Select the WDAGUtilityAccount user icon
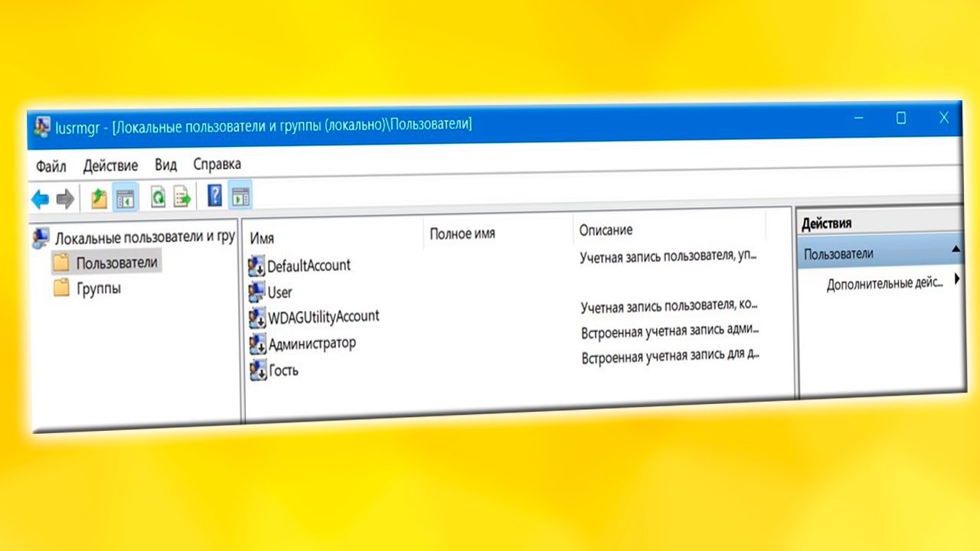This screenshot has height=551, width=980. tap(256, 318)
